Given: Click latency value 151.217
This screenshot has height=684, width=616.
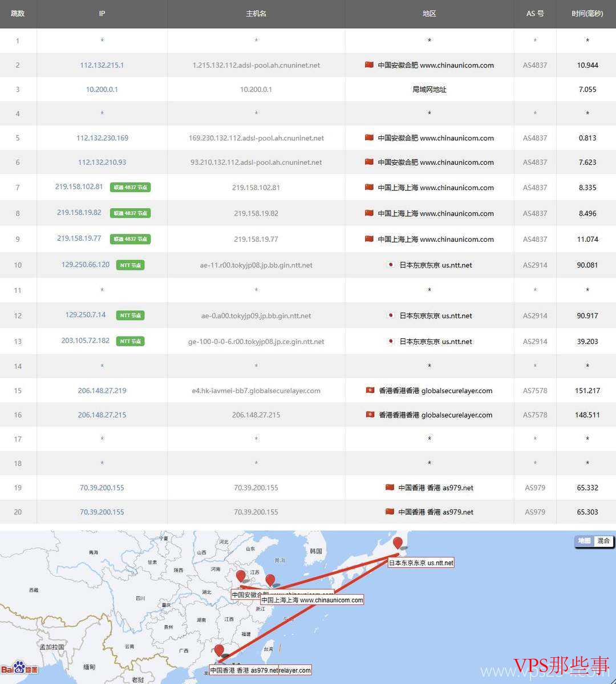Looking at the screenshot, I should (x=587, y=390).
